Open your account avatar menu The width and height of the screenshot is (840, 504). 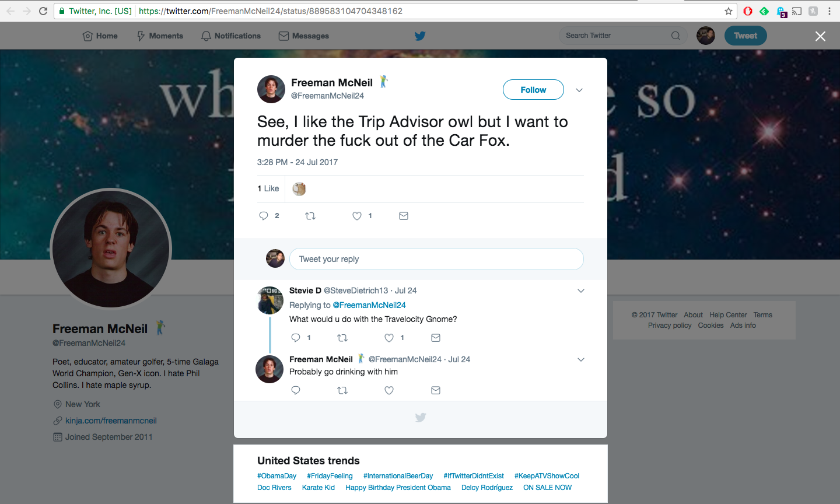pyautogui.click(x=706, y=36)
